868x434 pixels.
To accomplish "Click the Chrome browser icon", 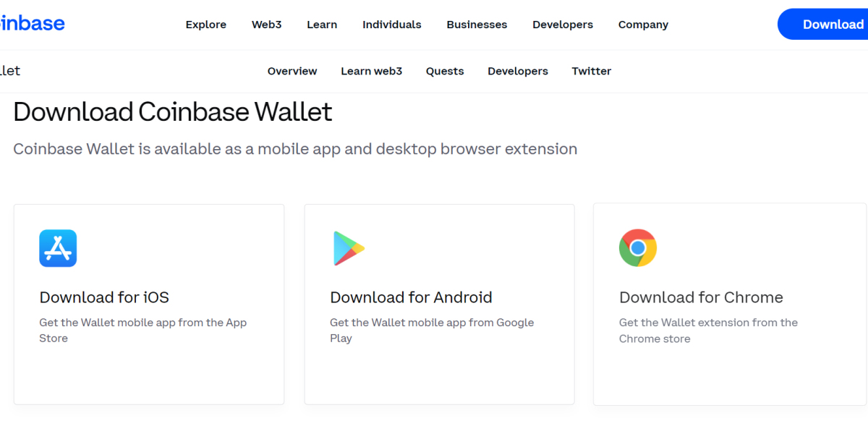I will coord(638,247).
